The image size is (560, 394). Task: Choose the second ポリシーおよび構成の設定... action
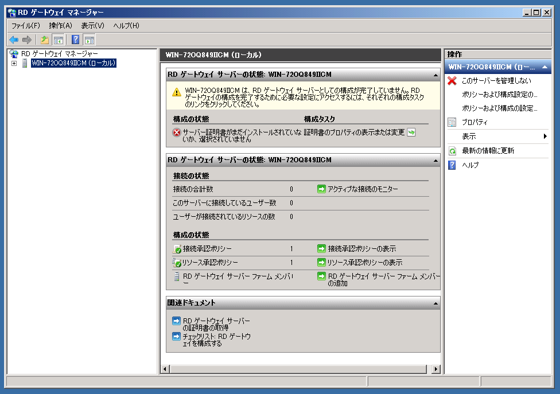pyautogui.click(x=499, y=108)
